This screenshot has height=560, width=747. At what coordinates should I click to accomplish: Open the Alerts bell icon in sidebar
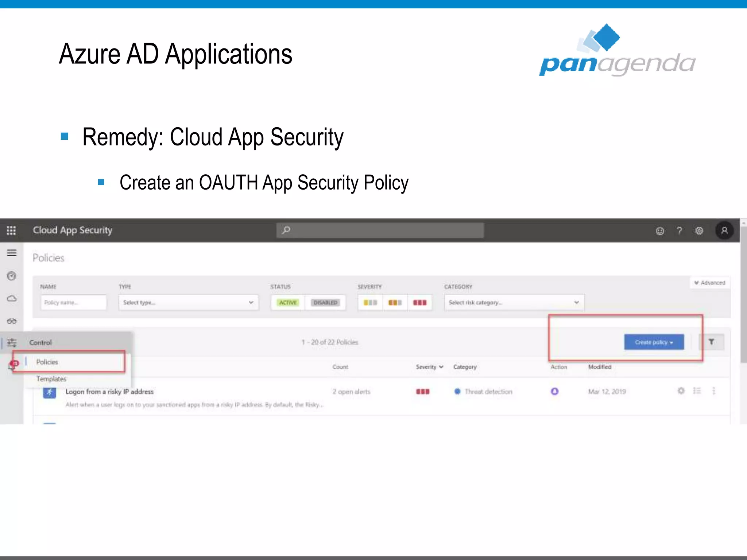[x=12, y=366]
